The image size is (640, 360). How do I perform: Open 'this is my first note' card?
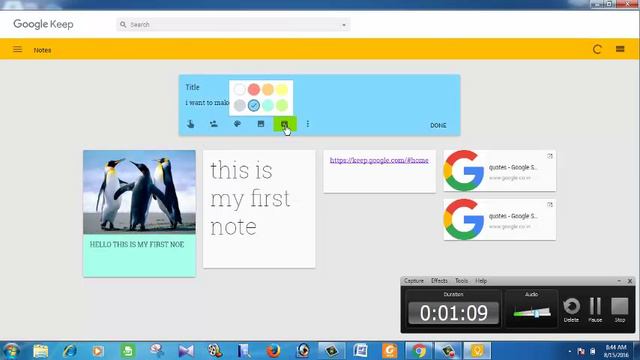[x=259, y=209]
